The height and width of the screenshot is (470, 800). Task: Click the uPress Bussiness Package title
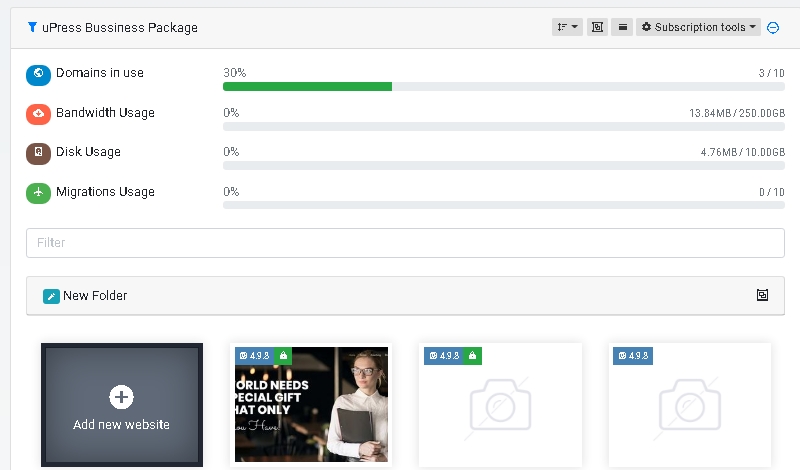tap(120, 28)
